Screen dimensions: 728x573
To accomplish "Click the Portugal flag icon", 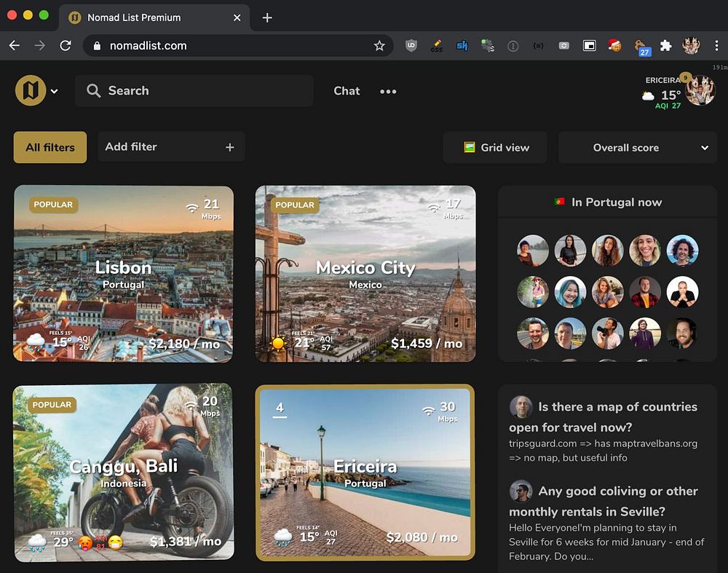I will coord(559,202).
